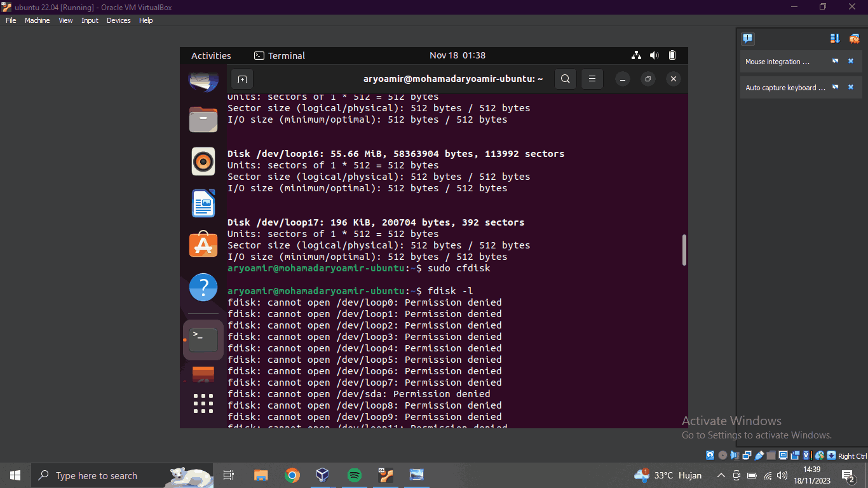Click the VirtualBox CPU status indicator
Image resolution: width=868 pixels, height=488 pixels.
point(807,456)
